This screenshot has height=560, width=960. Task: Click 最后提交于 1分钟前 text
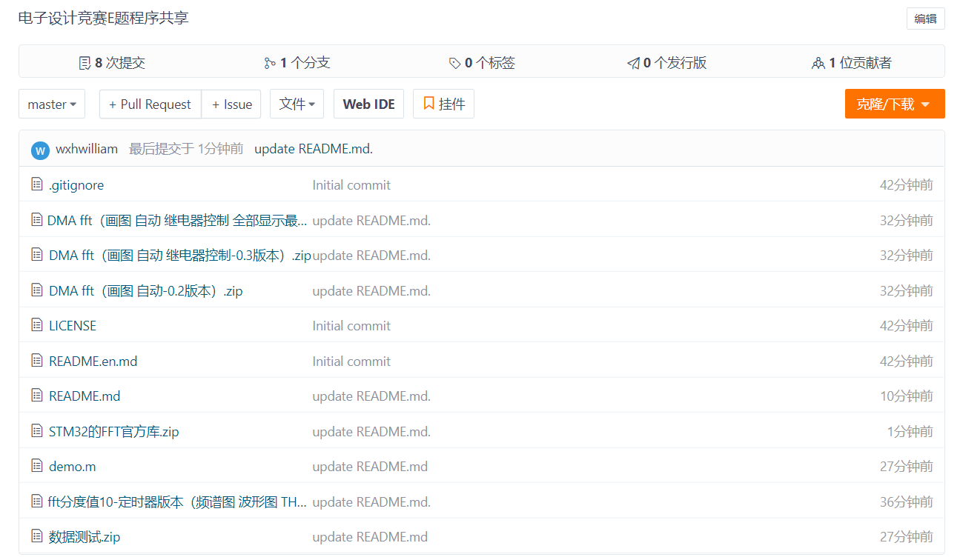click(186, 149)
